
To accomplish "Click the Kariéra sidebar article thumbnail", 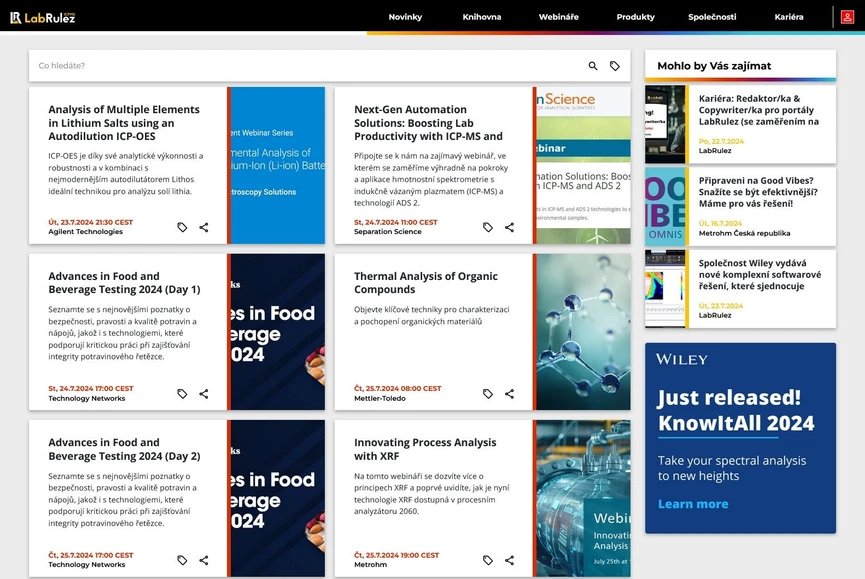I will [665, 124].
